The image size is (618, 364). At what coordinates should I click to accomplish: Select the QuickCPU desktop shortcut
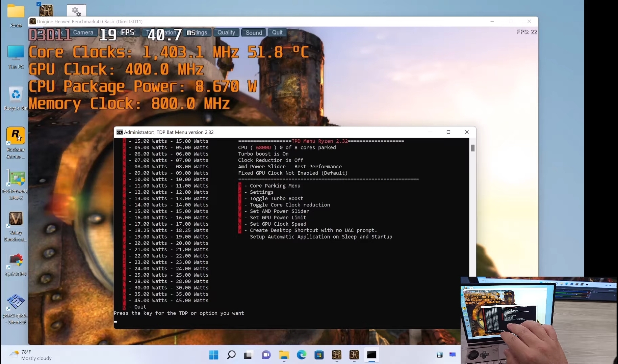point(16,264)
